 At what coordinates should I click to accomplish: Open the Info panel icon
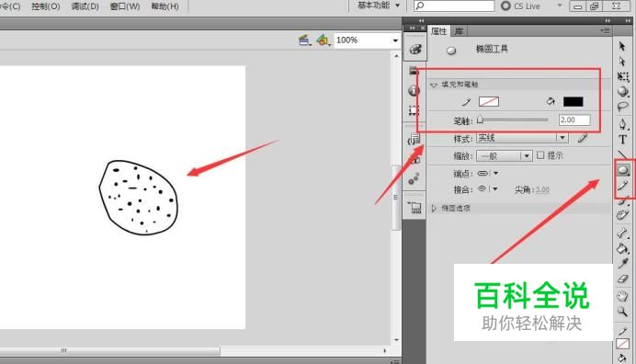(414, 90)
